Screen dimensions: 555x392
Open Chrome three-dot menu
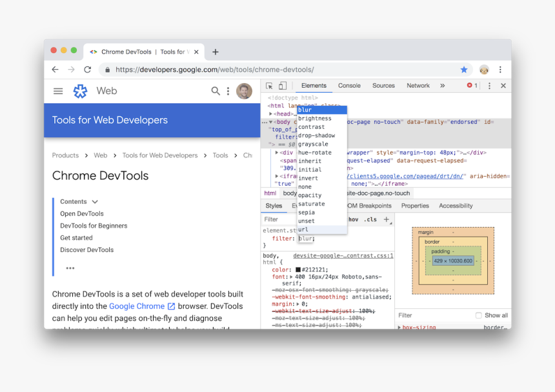coord(500,70)
